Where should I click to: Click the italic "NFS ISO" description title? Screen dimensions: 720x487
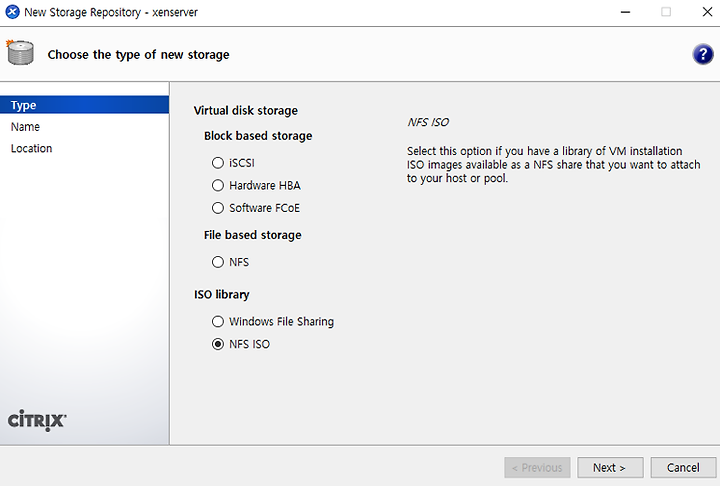[428, 123]
